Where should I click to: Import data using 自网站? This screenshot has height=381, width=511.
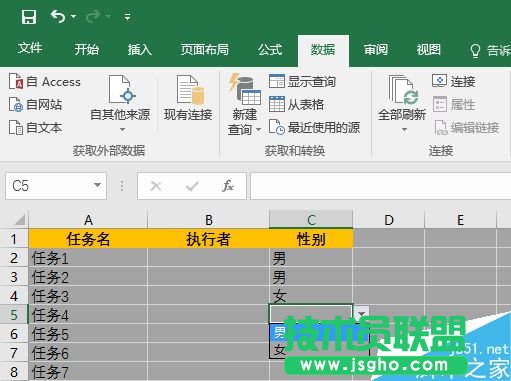point(35,105)
